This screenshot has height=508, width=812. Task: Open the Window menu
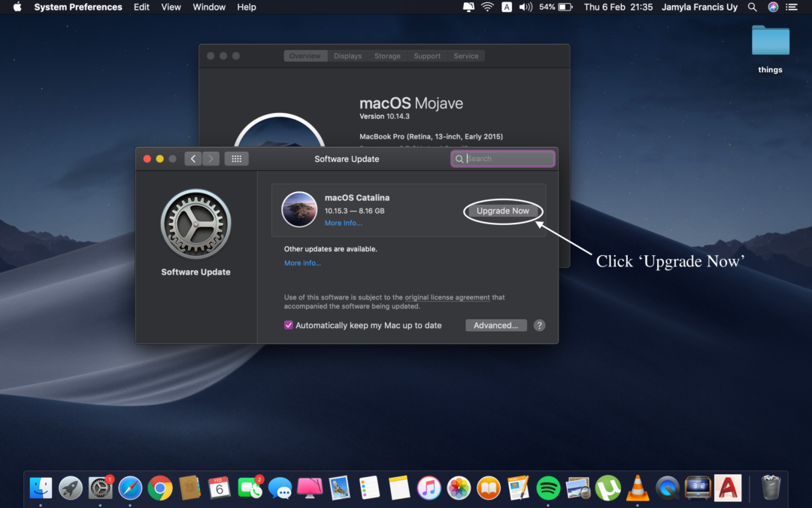click(209, 7)
